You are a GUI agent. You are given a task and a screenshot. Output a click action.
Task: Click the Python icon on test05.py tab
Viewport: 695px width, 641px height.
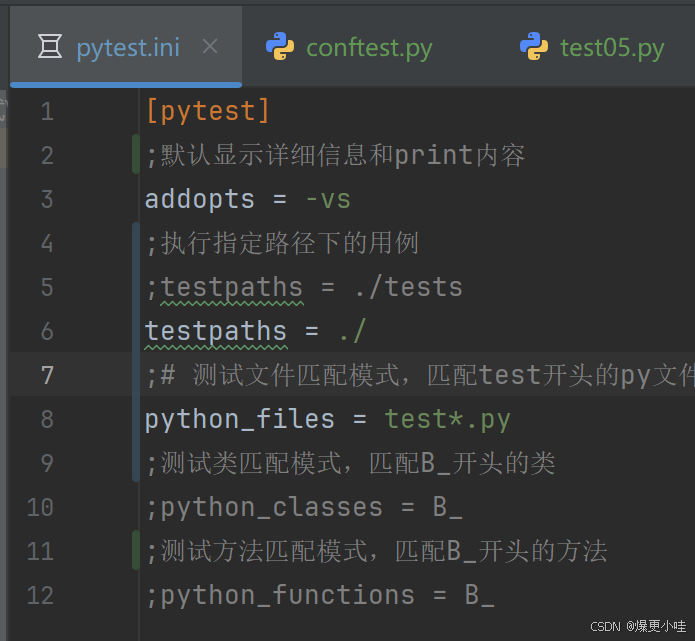[x=534, y=46]
